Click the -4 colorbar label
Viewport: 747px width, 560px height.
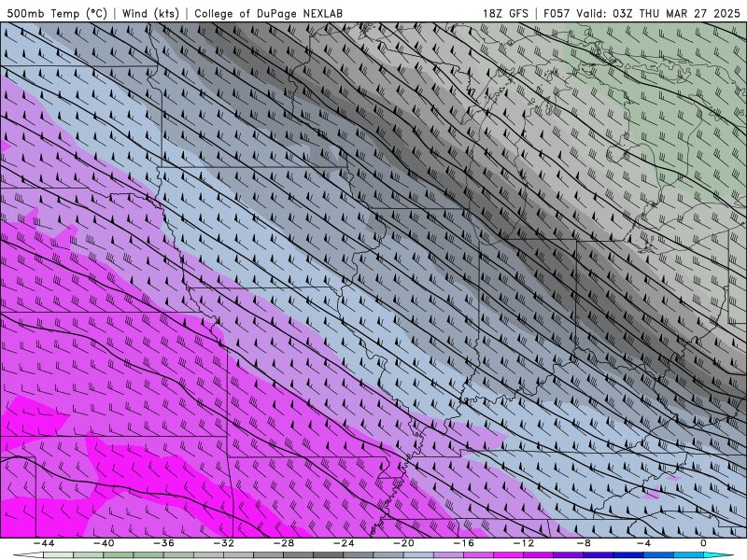point(643,543)
